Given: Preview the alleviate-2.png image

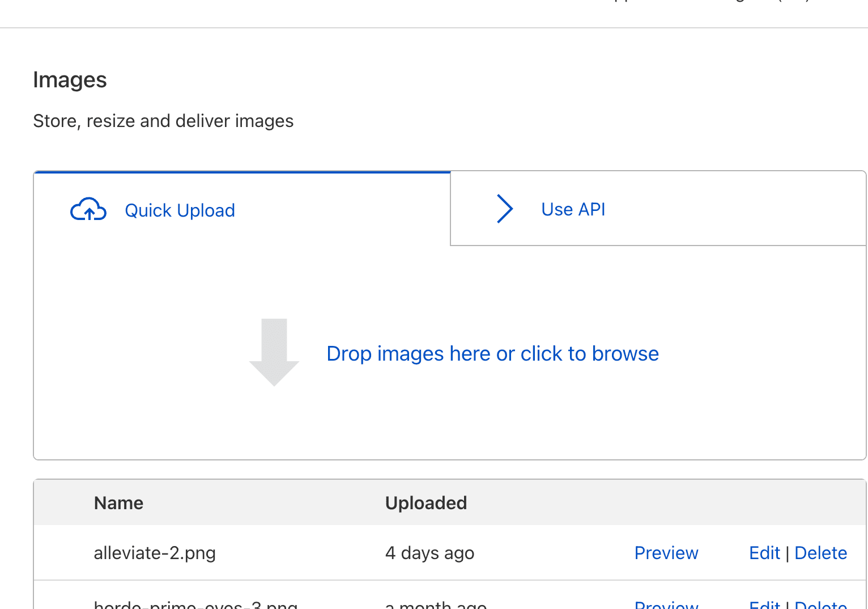Looking at the screenshot, I should pos(666,553).
